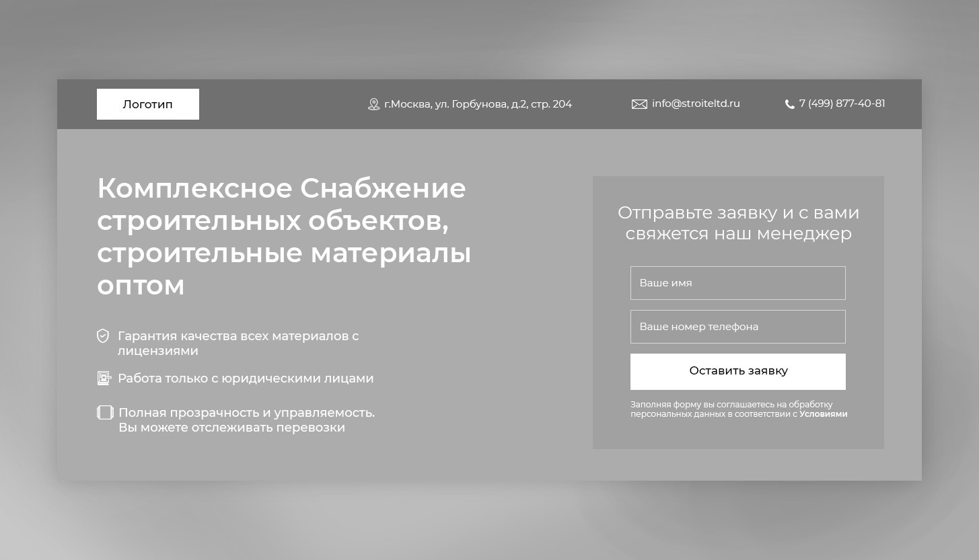
Task: Click the Логотип logo box
Action: point(148,104)
